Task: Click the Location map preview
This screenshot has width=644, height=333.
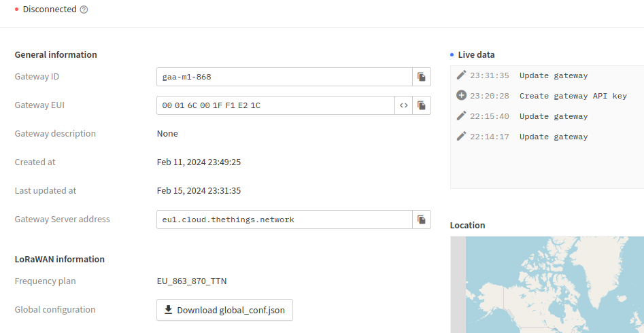Action: tap(551, 285)
